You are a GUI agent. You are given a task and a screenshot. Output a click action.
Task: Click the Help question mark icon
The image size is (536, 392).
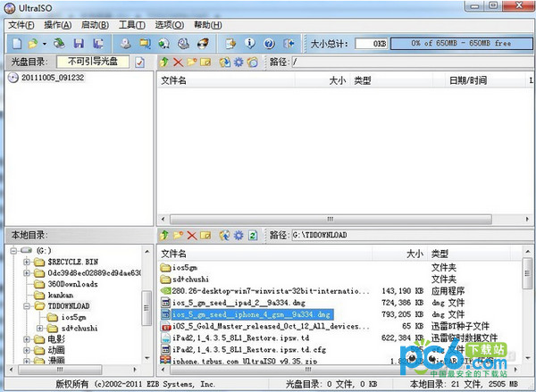click(x=269, y=44)
